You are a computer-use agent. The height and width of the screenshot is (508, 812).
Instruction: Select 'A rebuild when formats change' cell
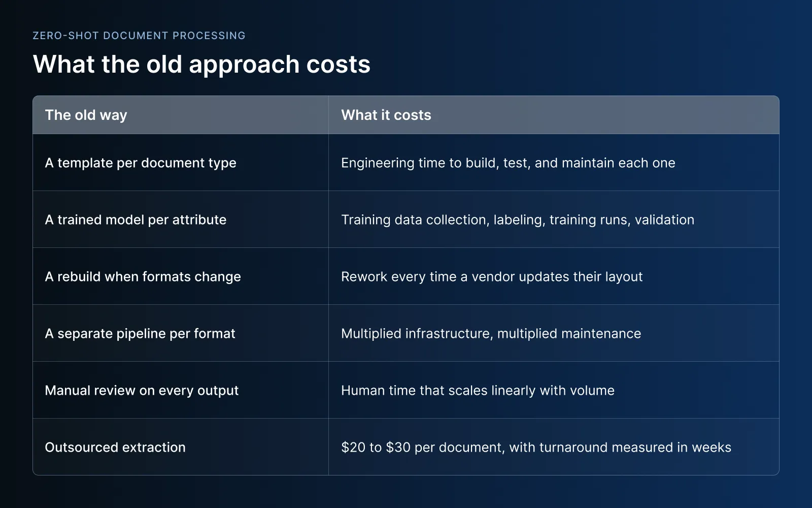click(181, 276)
